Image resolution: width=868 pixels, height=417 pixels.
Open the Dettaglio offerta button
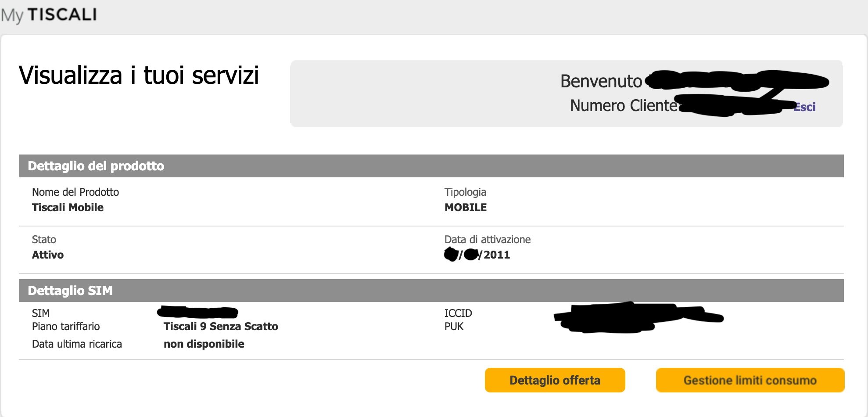pyautogui.click(x=555, y=380)
